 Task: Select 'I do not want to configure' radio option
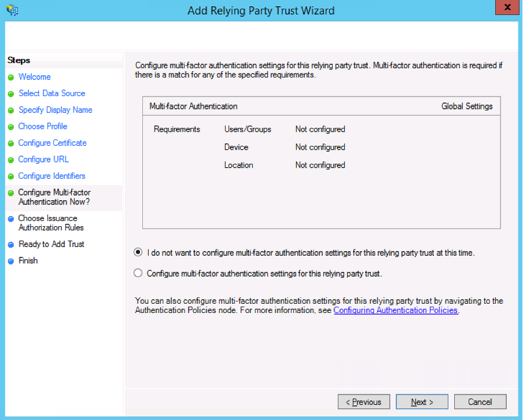[x=138, y=252]
